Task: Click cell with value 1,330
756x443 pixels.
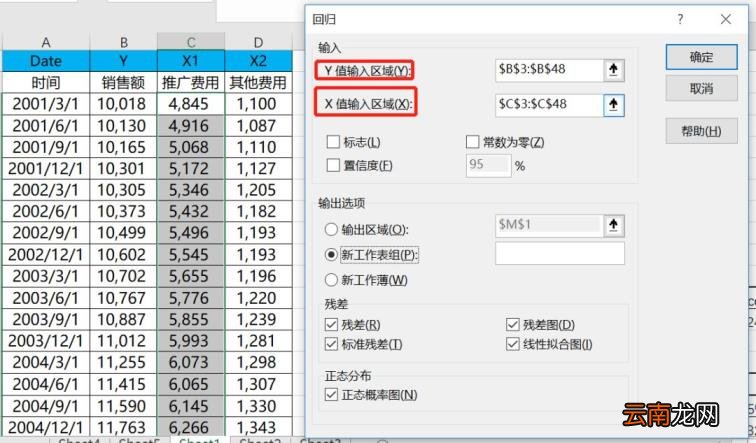Action: click(258, 406)
